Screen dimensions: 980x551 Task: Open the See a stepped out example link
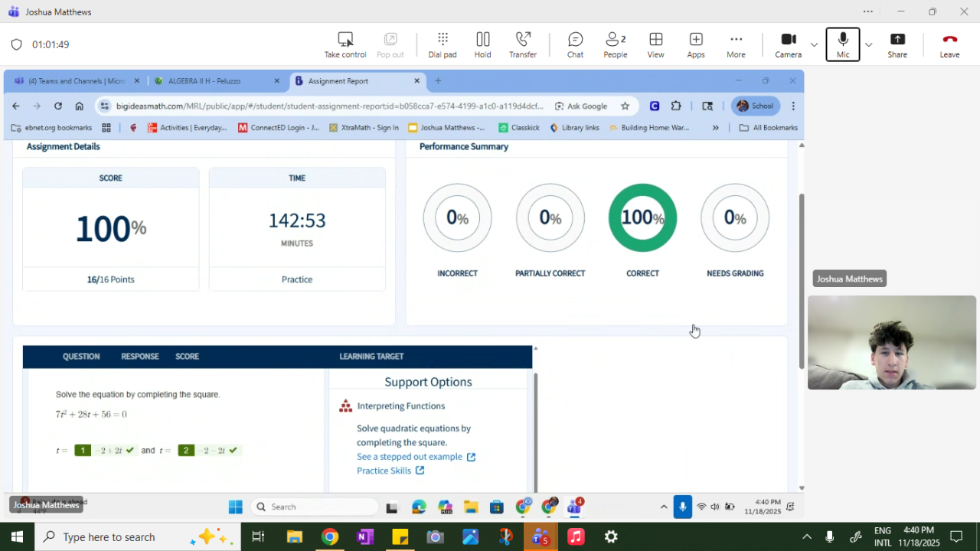click(410, 457)
